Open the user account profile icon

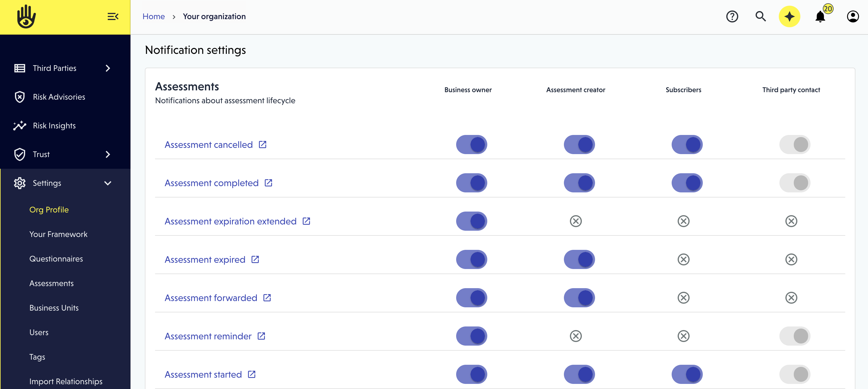click(x=852, y=16)
